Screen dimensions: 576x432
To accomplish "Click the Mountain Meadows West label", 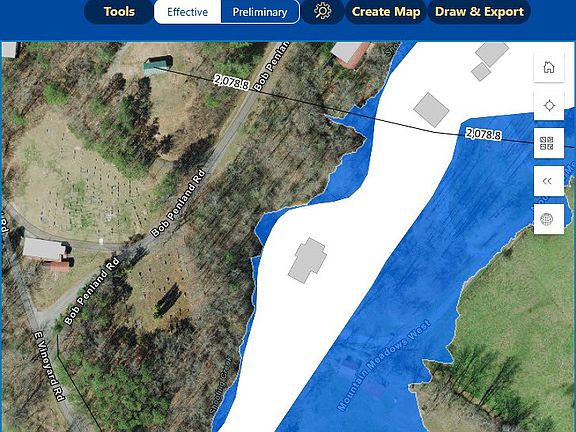I will tap(384, 366).
